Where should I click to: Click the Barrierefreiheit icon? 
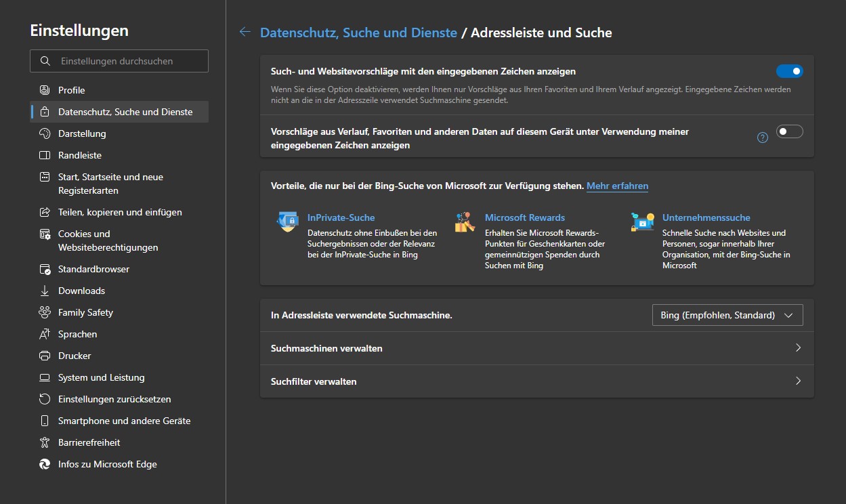click(x=46, y=442)
